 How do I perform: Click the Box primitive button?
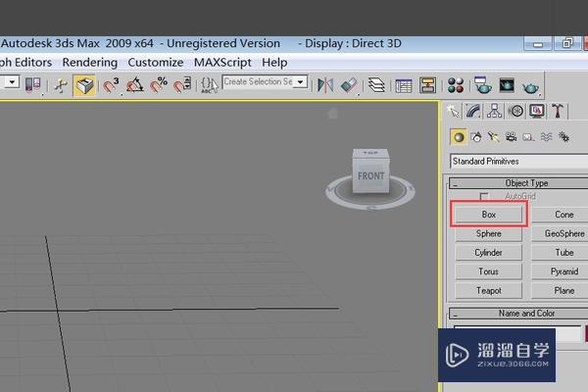pos(489,215)
